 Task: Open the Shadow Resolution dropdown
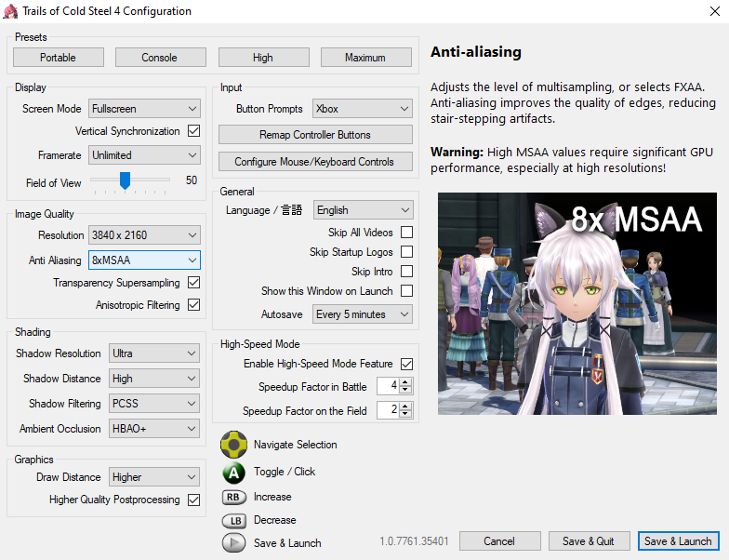tap(154, 353)
